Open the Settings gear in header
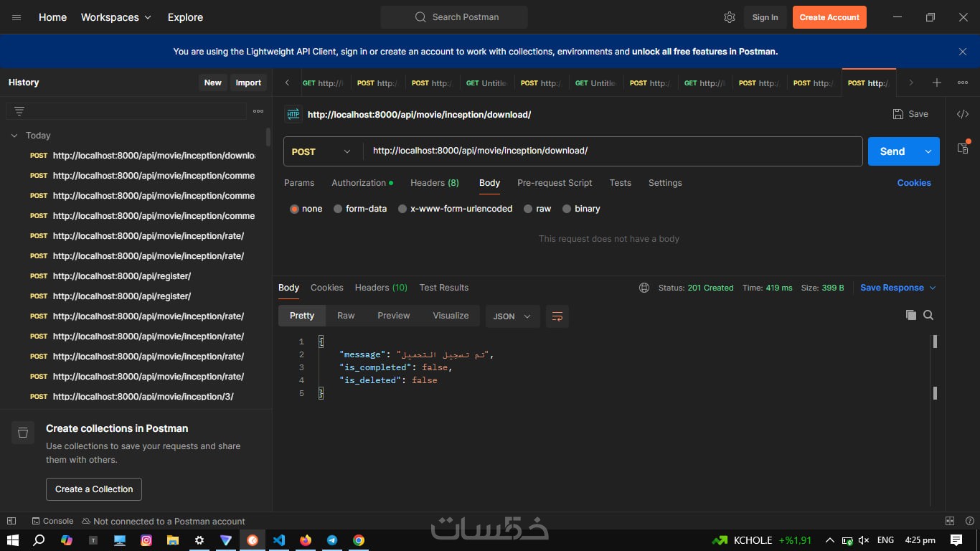This screenshot has height=551, width=980. pyautogui.click(x=730, y=17)
